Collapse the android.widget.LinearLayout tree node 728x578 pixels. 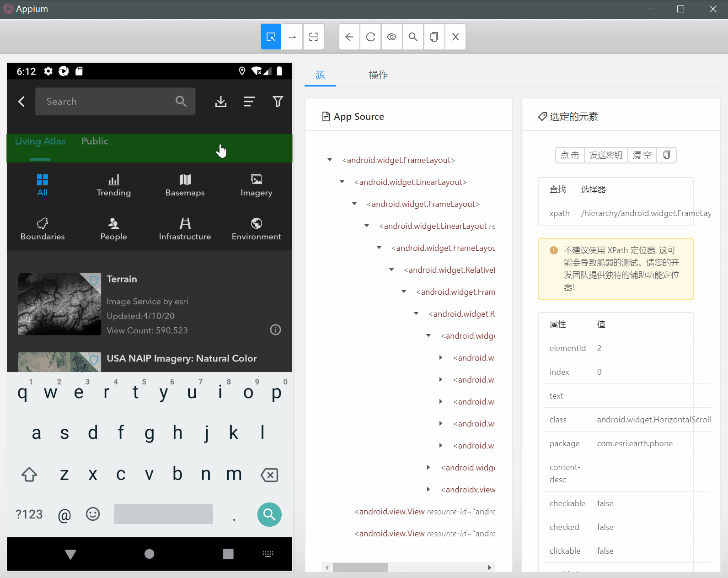(x=342, y=182)
